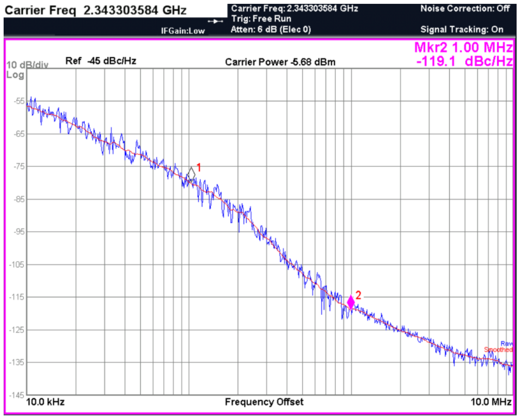
Task: Click marker 1 hollow diamond on trace
Action: pyautogui.click(x=191, y=174)
